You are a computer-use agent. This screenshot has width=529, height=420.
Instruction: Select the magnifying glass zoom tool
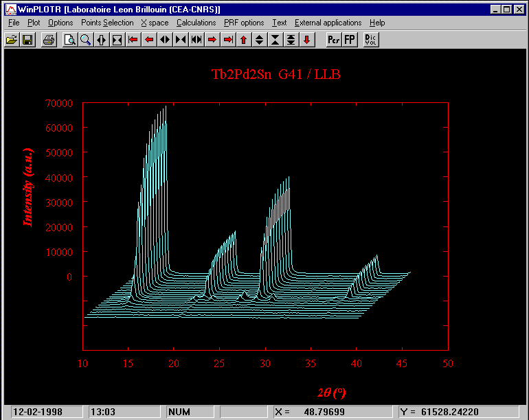tap(85, 40)
